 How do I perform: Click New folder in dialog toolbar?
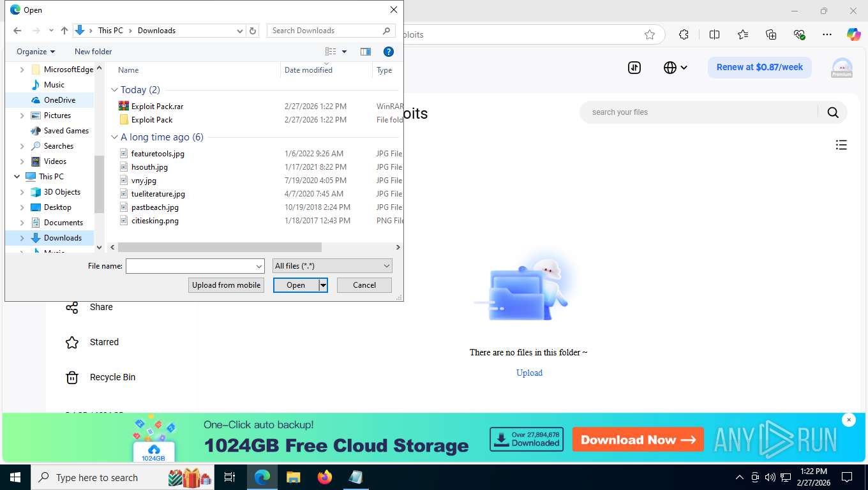(93, 52)
